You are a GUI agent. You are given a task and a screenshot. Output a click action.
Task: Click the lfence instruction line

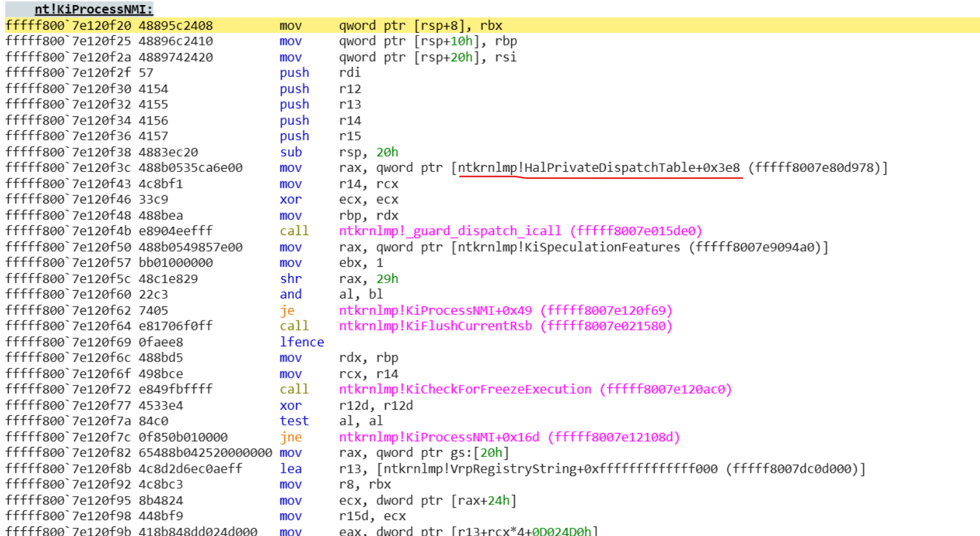[x=294, y=342]
